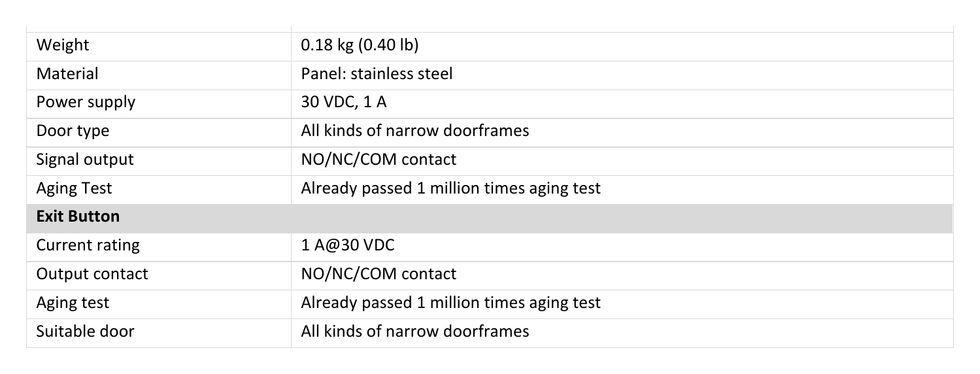Select the 1 A@30 VDC value

click(x=348, y=246)
